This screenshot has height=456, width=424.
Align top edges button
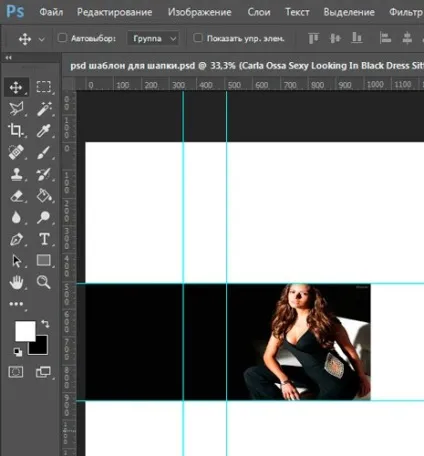[313, 38]
